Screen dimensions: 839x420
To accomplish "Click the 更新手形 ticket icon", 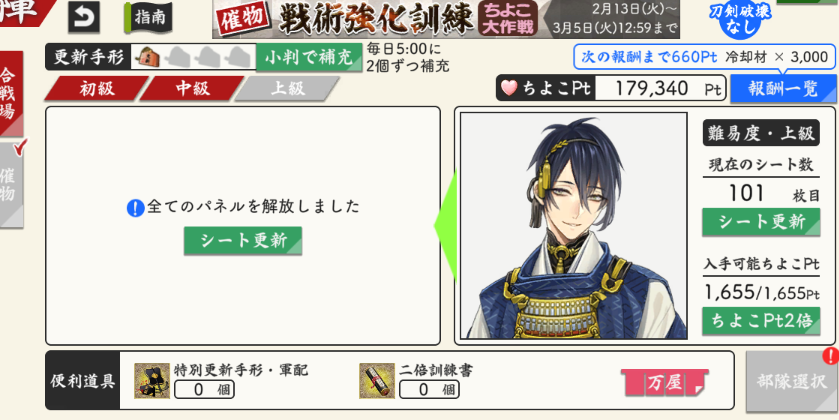I will pyautogui.click(x=147, y=56).
